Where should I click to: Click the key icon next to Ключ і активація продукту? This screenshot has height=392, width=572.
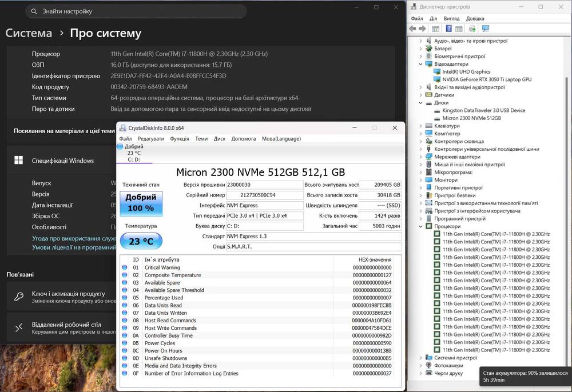point(19,297)
